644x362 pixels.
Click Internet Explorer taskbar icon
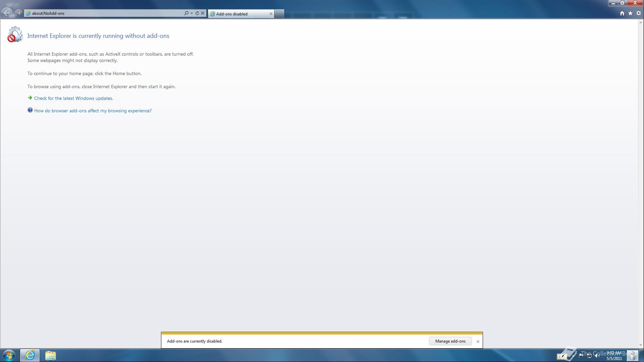[x=30, y=355]
